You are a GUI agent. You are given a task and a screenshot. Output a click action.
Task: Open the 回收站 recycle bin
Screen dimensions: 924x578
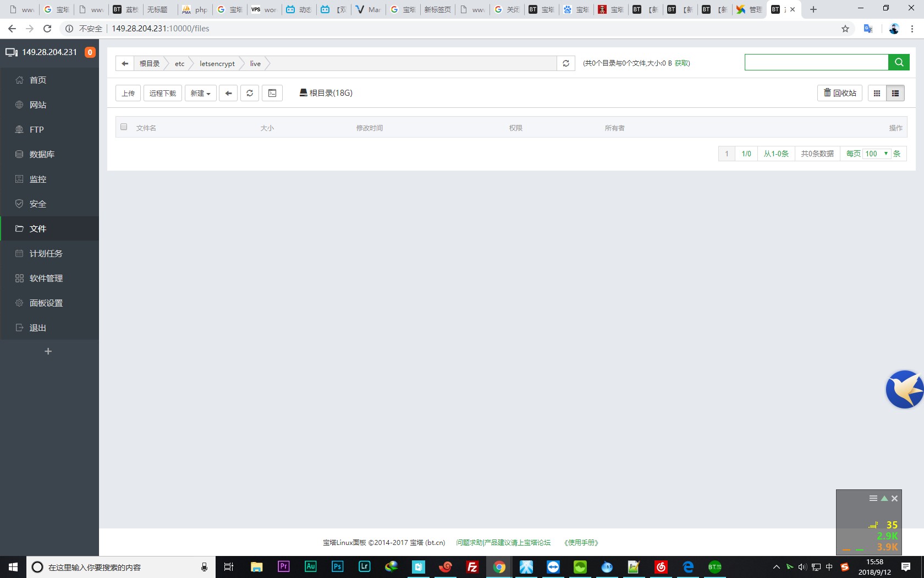click(x=840, y=93)
